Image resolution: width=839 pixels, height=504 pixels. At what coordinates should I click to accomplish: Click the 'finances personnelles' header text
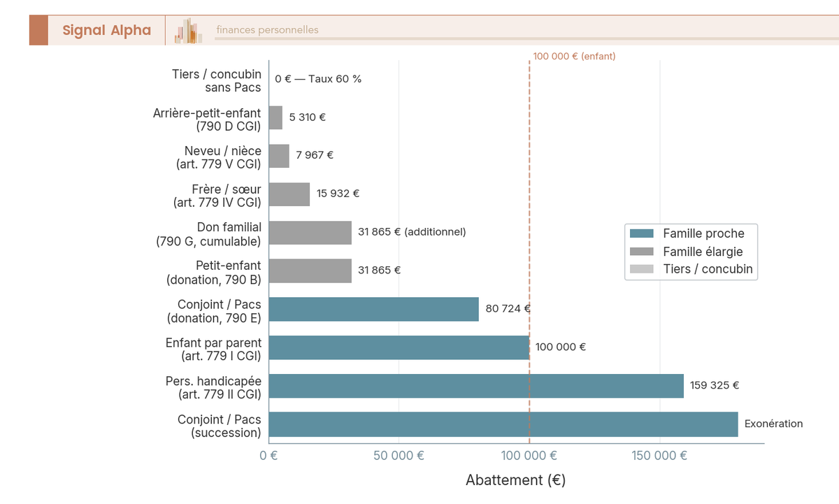267,30
